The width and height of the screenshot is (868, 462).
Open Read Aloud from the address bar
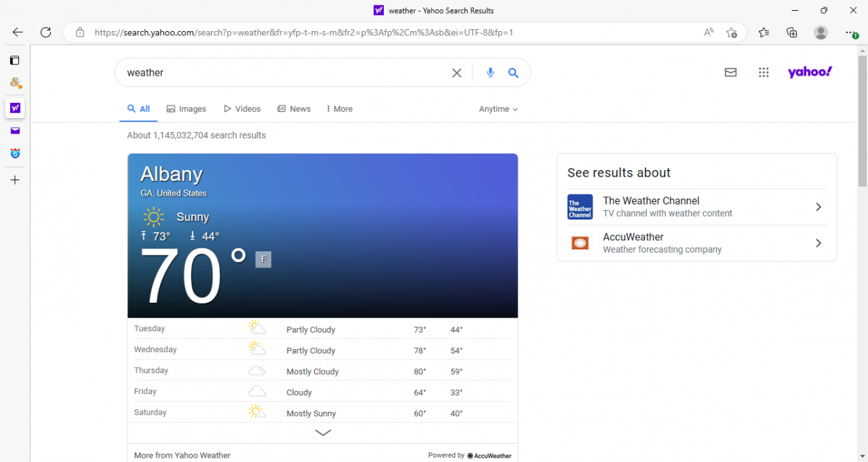point(708,32)
